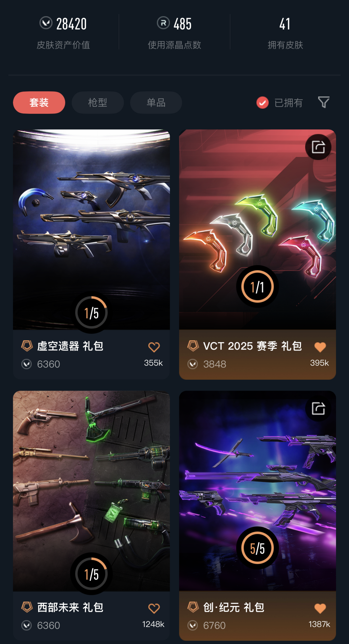This screenshot has width=349, height=644.
Task: Open the 1/5 progress ring on 虚空遗器
Action: pyautogui.click(x=91, y=313)
